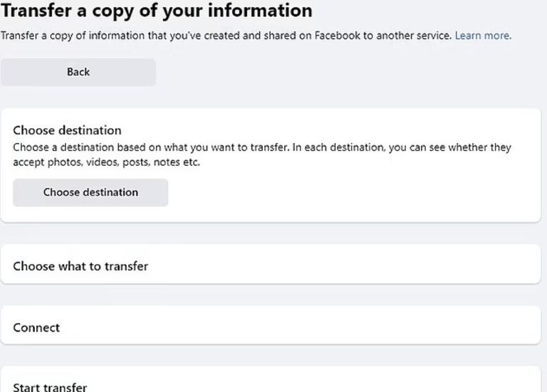This screenshot has height=392, width=547.
Task: Click empty white area of the Connect card
Action: (x=321, y=327)
